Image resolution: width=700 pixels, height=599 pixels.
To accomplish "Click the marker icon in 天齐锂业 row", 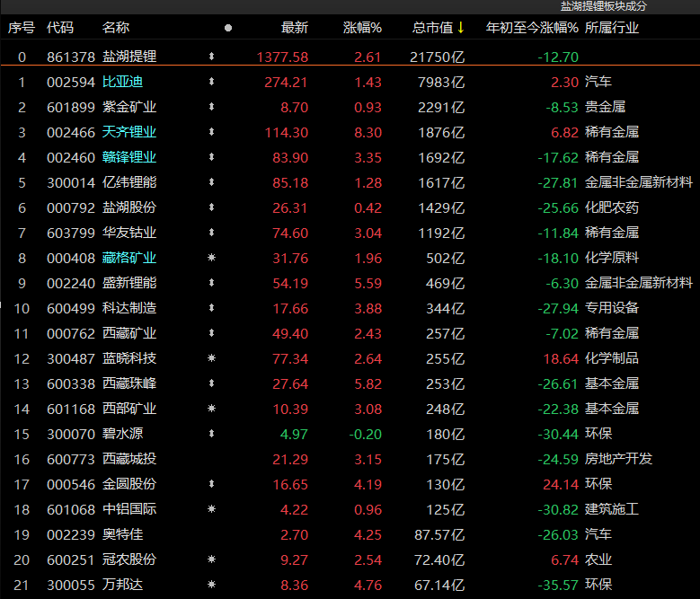I will coord(211,132).
